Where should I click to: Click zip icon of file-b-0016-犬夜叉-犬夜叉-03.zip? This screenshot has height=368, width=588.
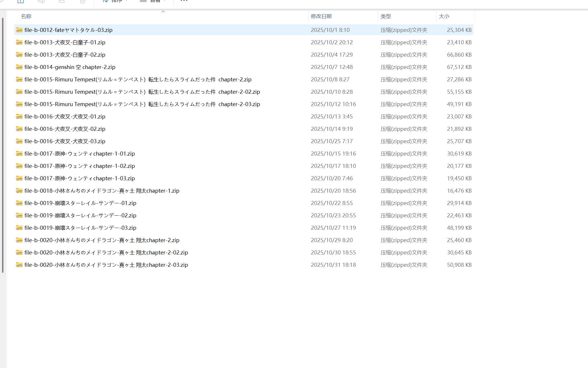point(19,141)
